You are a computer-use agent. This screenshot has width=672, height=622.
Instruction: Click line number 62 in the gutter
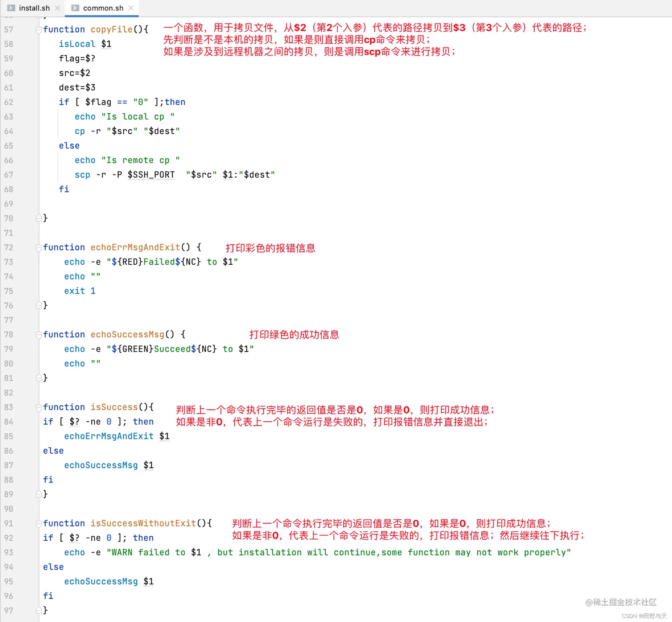click(x=8, y=102)
